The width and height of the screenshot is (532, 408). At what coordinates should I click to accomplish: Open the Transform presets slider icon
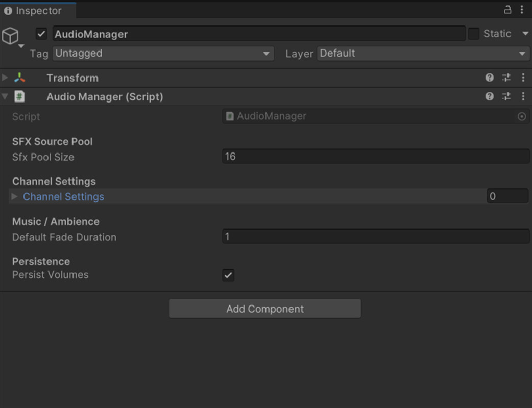click(x=506, y=78)
